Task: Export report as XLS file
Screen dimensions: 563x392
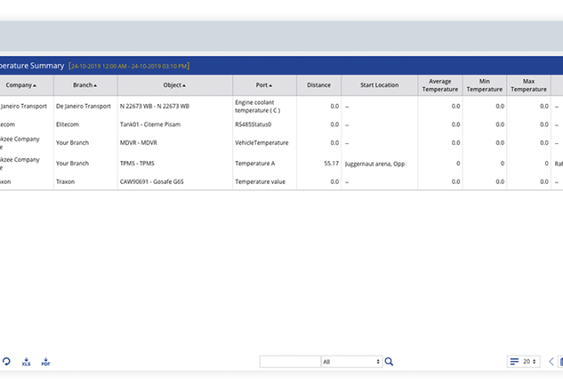Action: pyautogui.click(x=26, y=362)
